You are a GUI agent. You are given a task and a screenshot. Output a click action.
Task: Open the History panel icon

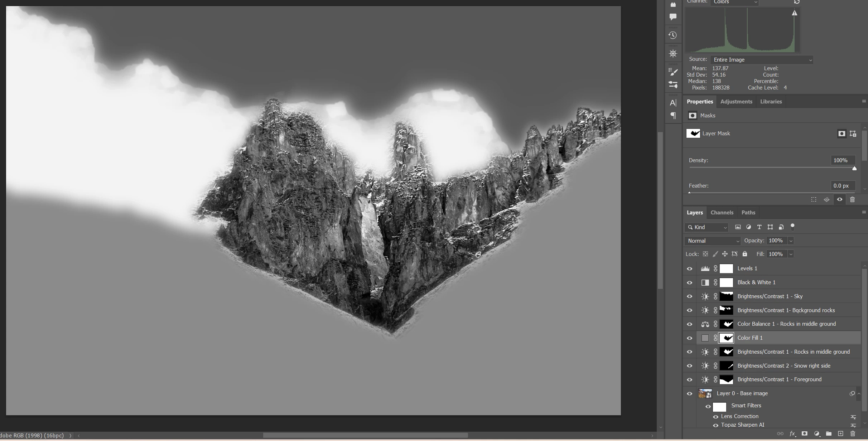(673, 35)
